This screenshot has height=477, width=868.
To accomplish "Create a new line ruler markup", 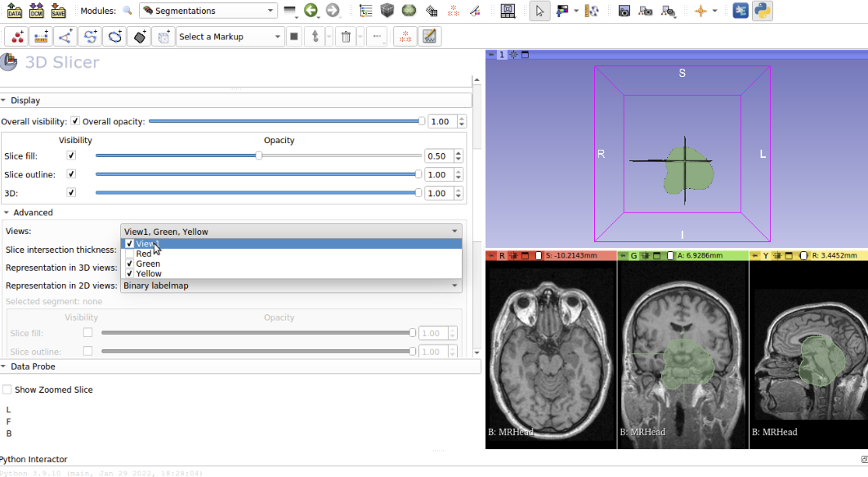I will pos(41,37).
